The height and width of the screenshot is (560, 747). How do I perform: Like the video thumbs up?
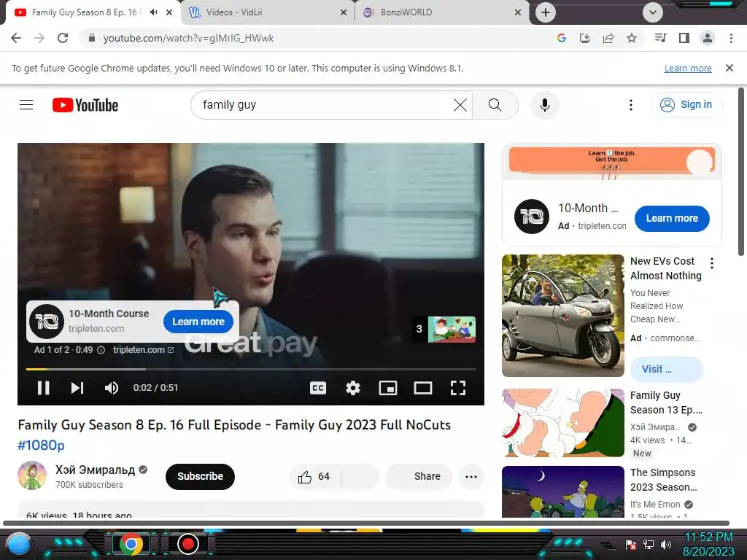coord(314,477)
